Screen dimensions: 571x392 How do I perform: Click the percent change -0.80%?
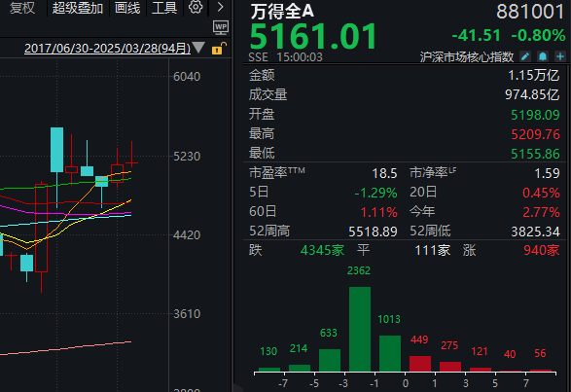(x=538, y=36)
